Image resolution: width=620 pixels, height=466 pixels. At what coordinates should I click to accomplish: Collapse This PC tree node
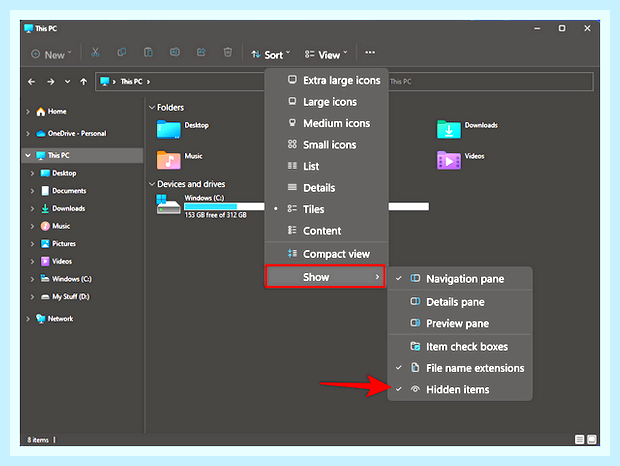click(x=28, y=155)
